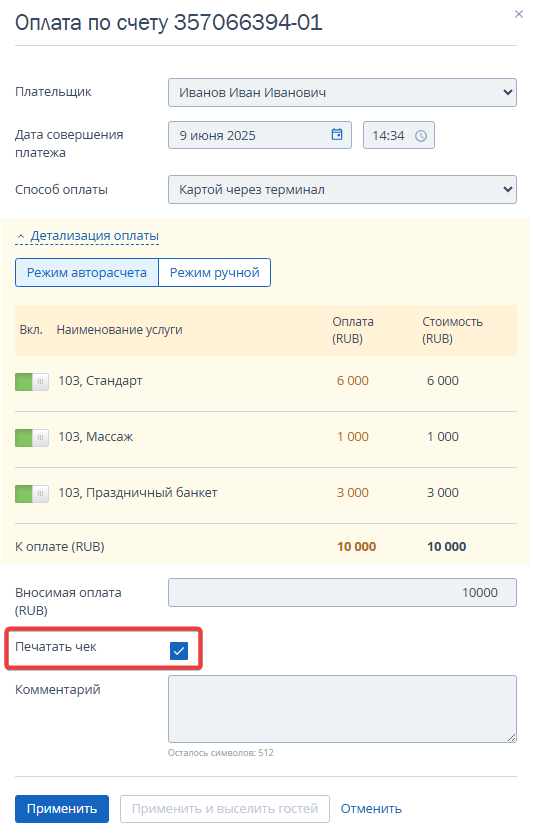Open the calendar icon in date field
Viewport: 533px width, 833px height.
pos(337,134)
